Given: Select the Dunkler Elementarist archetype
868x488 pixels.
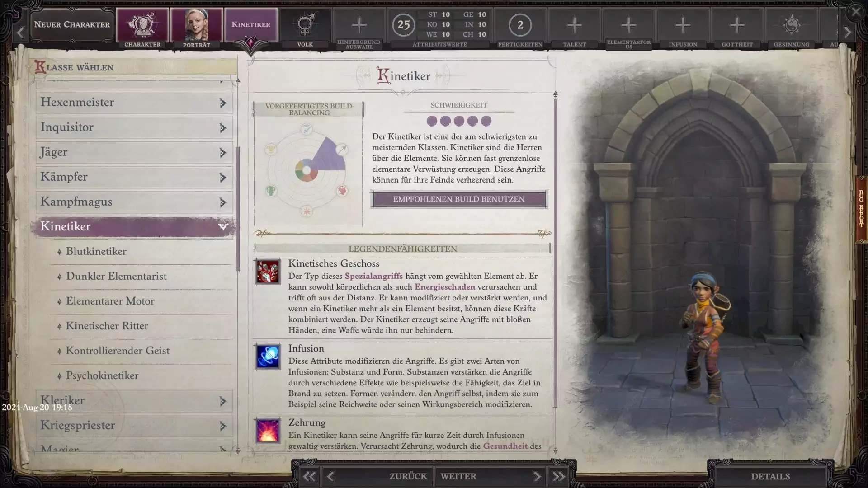Looking at the screenshot, I should [142, 277].
